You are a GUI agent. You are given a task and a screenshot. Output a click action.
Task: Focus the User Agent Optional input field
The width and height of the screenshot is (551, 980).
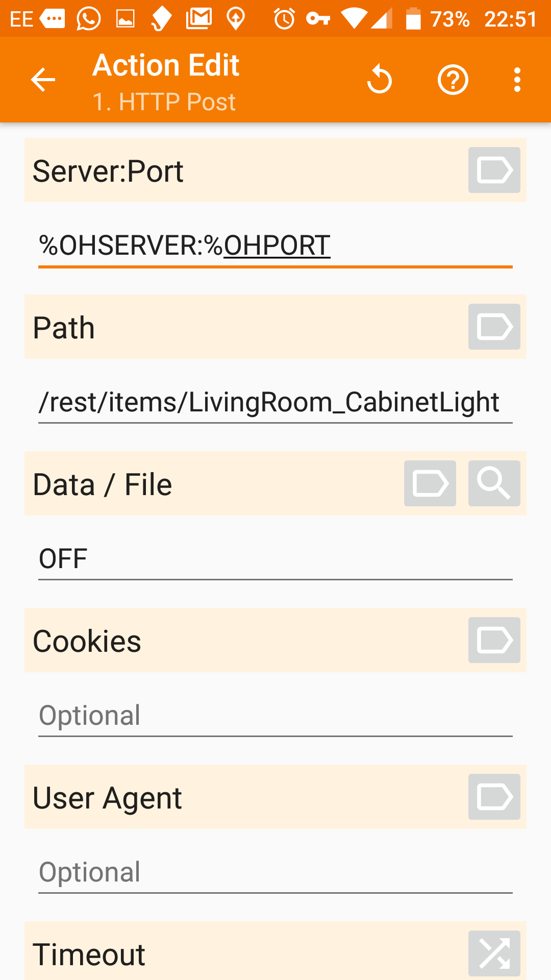pyautogui.click(x=275, y=873)
